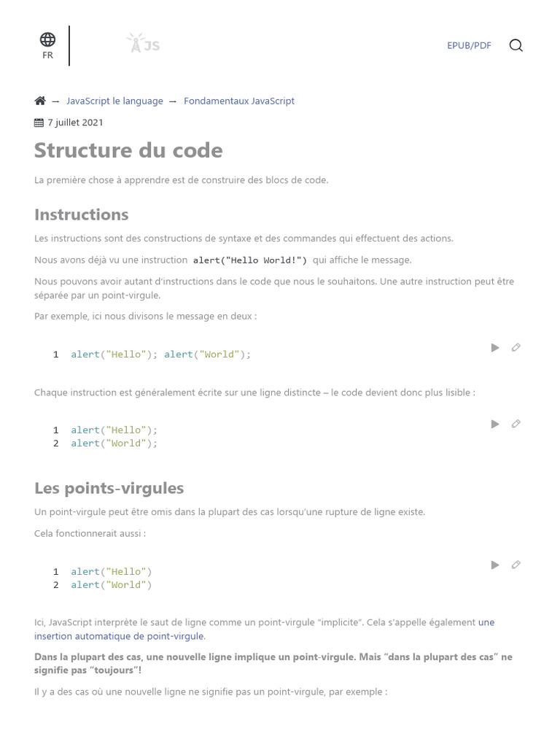Image resolution: width=560 pixels, height=747 pixels.
Task: Run the two-line semicolon code example
Action: point(495,424)
